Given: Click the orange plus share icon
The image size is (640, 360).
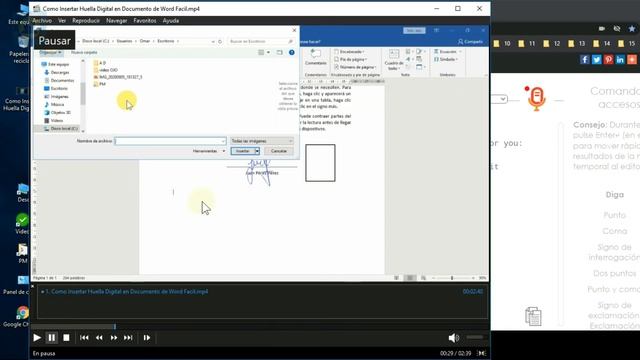Looking at the screenshot, I should pyautogui.click(x=632, y=60).
